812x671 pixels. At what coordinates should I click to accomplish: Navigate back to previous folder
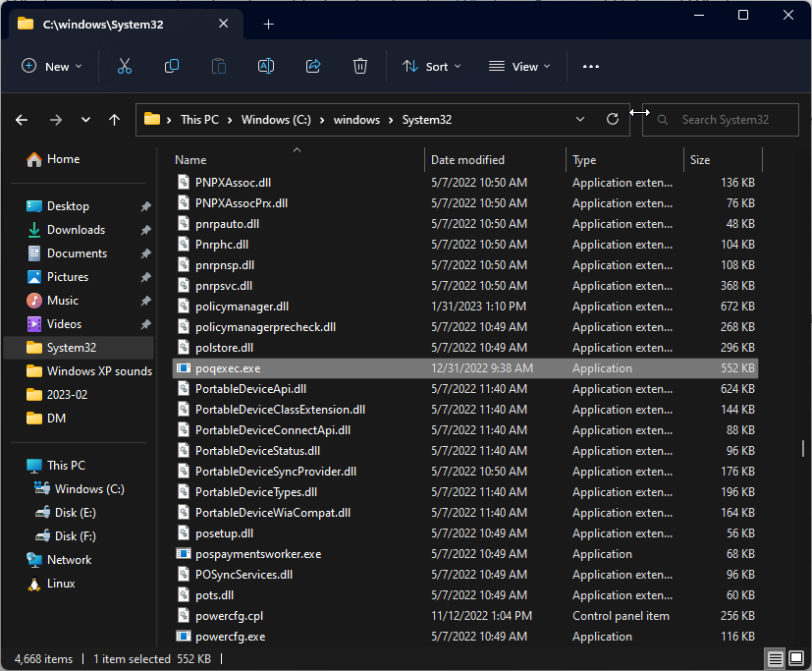22,120
